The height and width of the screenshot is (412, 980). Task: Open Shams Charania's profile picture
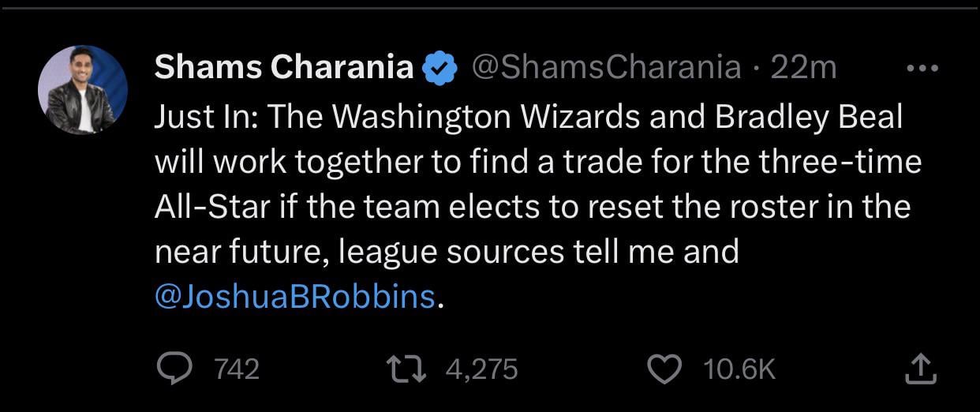(x=82, y=89)
